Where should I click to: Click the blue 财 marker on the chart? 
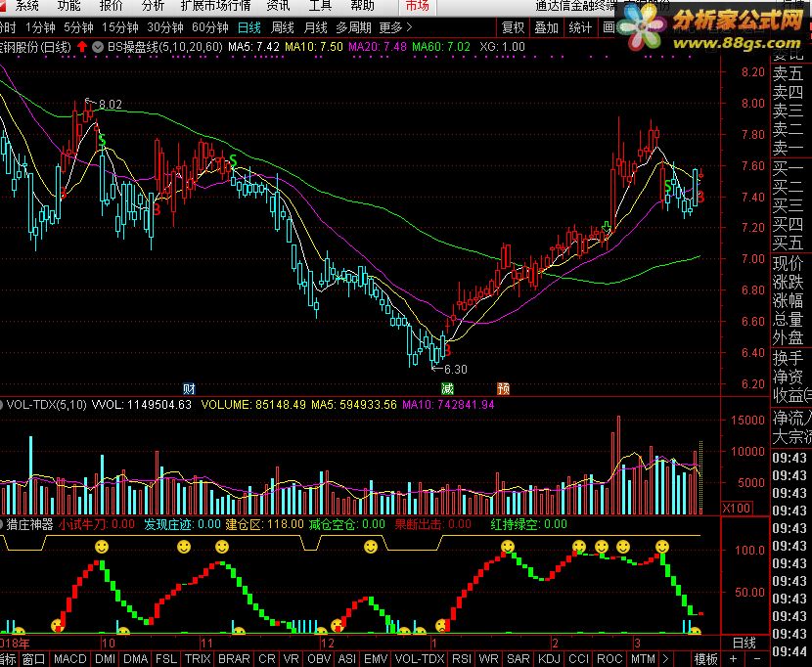click(189, 388)
